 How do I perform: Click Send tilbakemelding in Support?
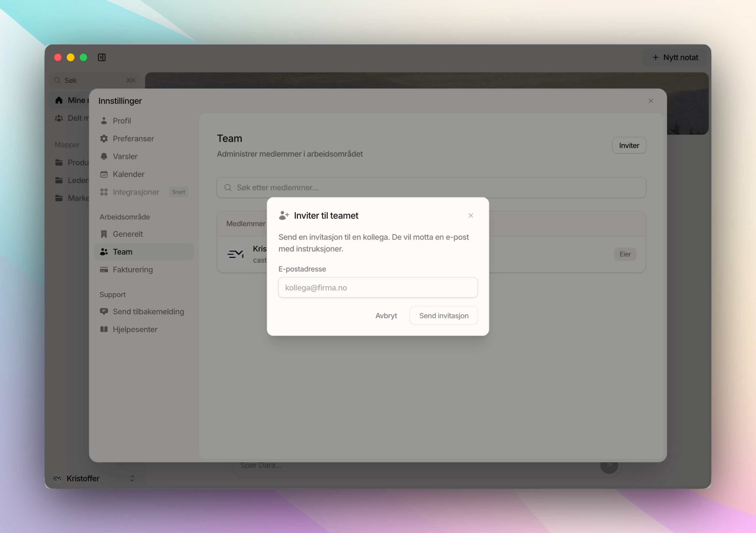coord(148,312)
